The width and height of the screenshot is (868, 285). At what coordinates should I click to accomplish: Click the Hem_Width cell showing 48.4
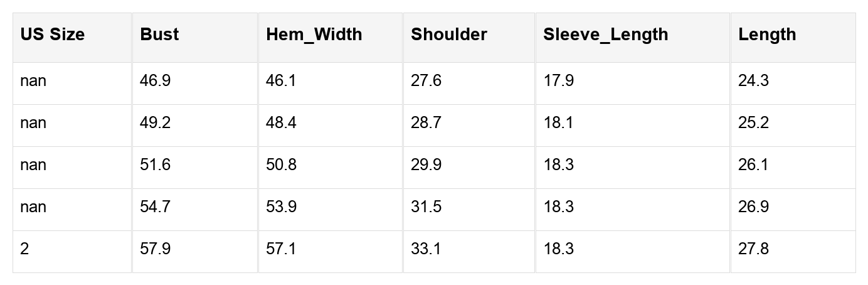281,123
